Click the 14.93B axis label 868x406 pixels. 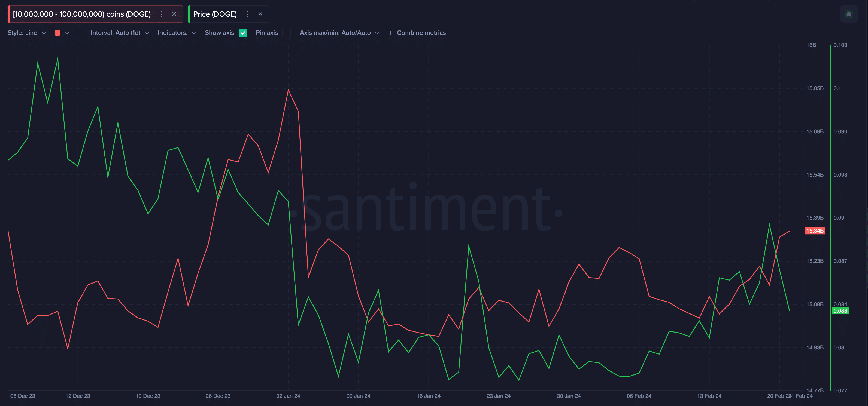(x=815, y=347)
